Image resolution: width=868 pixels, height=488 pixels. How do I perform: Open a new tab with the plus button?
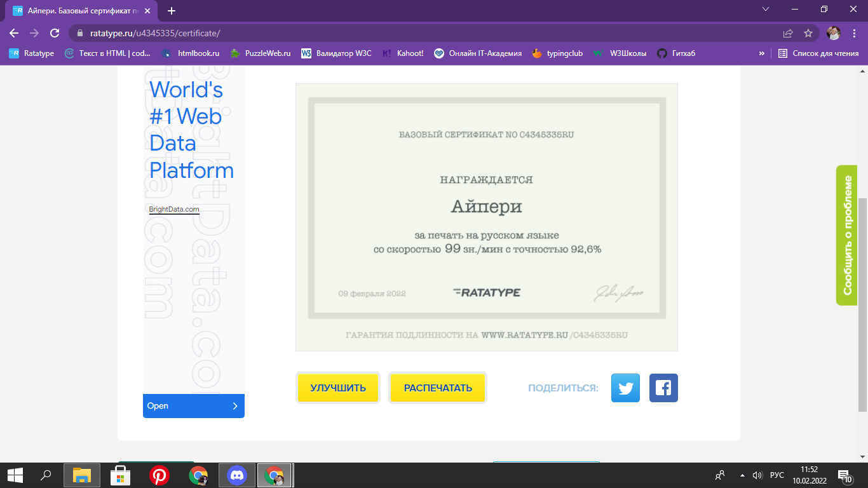coord(172,11)
